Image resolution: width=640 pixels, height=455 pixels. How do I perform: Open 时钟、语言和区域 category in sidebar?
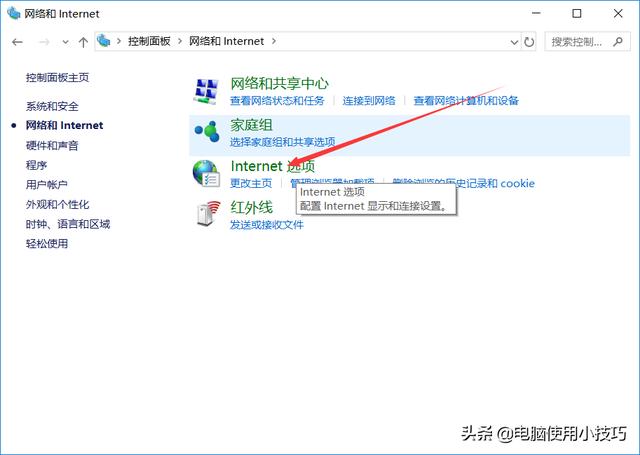68,224
